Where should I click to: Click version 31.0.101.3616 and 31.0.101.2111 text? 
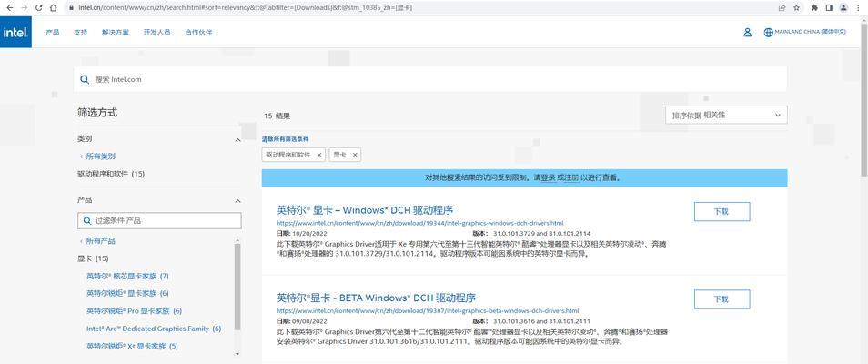(541, 321)
